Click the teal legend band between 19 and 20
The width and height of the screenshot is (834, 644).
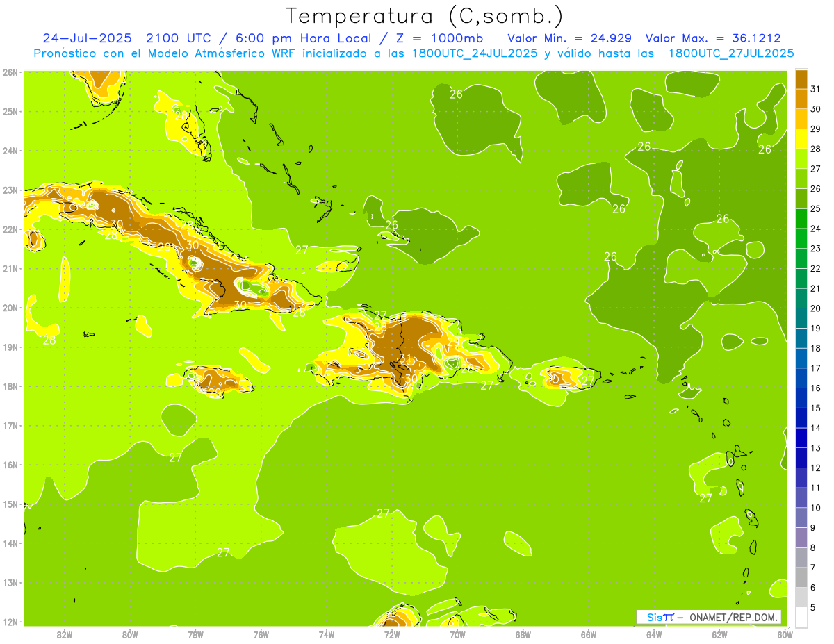pyautogui.click(x=801, y=318)
